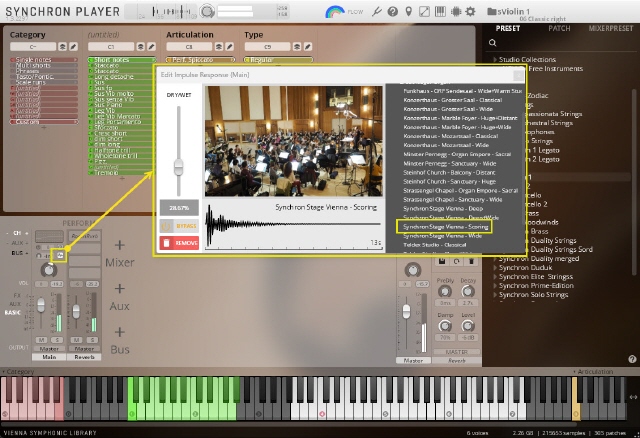Click the Main channel volume fader
Viewport: 640px width, 438px height.
pos(41,305)
